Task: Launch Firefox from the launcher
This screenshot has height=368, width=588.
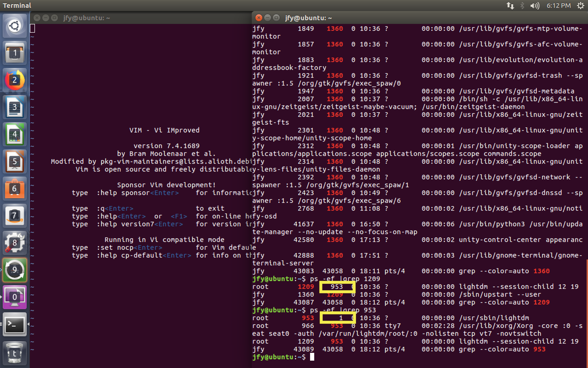Action: pos(14,80)
